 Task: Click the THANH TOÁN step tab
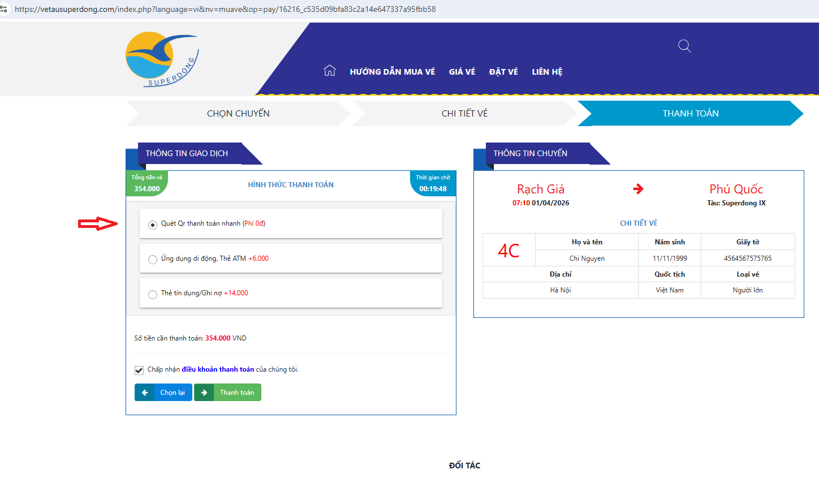691,114
